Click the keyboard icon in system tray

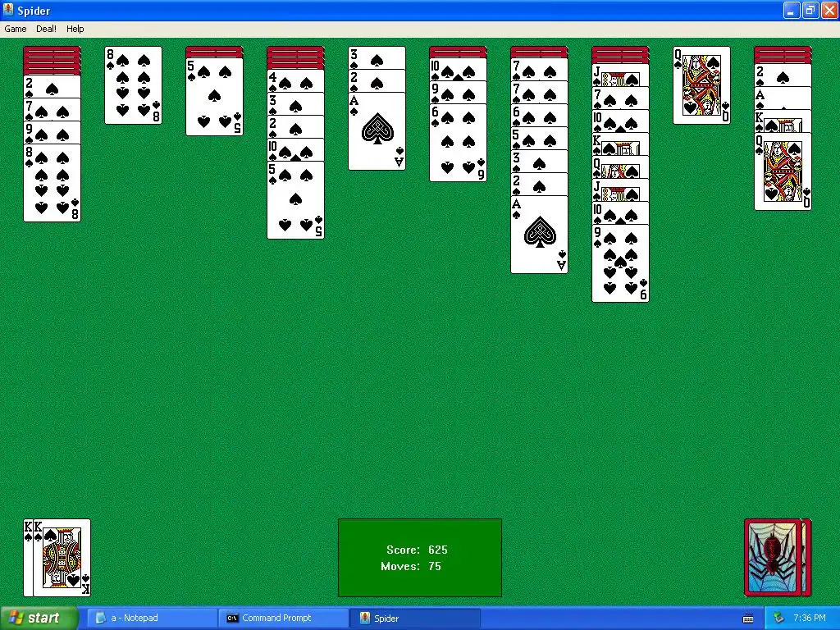(x=748, y=619)
